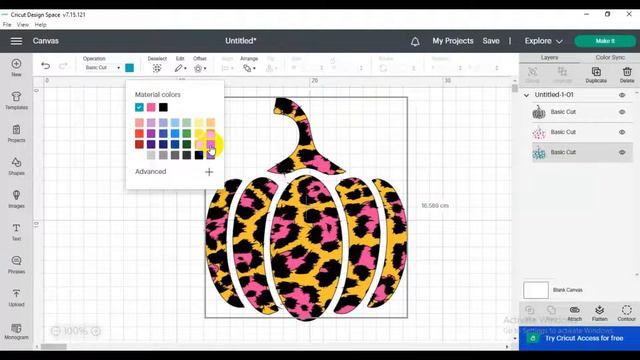Viewport: 640px width, 360px height.
Task: Click the Undo arrow
Action: pyautogui.click(x=45, y=66)
